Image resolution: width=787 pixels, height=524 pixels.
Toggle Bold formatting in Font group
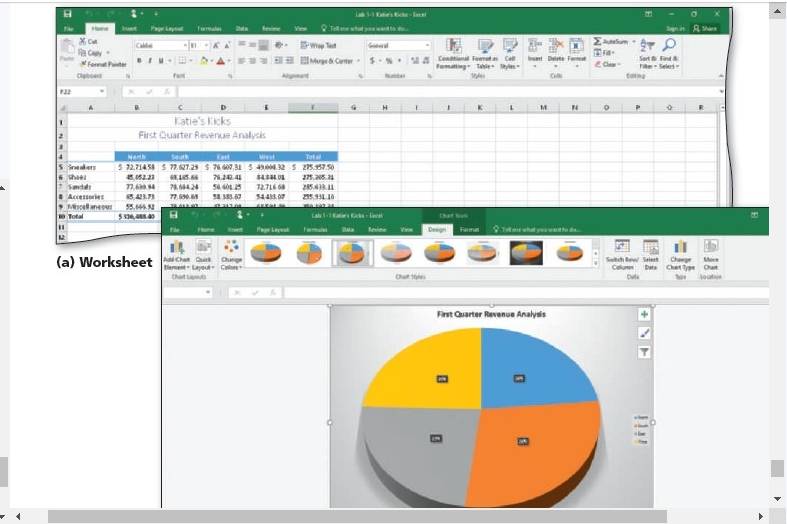139,61
